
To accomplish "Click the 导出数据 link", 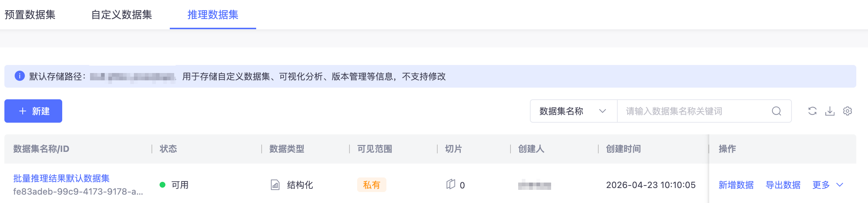I will [x=783, y=185].
